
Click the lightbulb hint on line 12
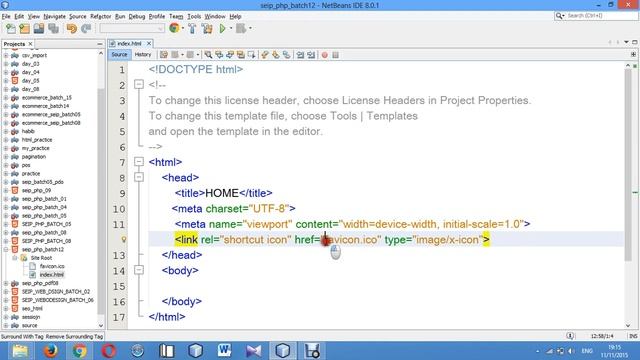pyautogui.click(x=123, y=240)
